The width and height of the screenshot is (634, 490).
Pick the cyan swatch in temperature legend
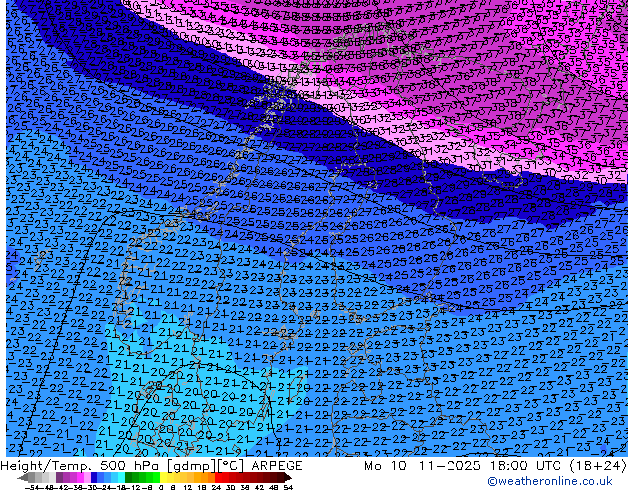click(122, 477)
